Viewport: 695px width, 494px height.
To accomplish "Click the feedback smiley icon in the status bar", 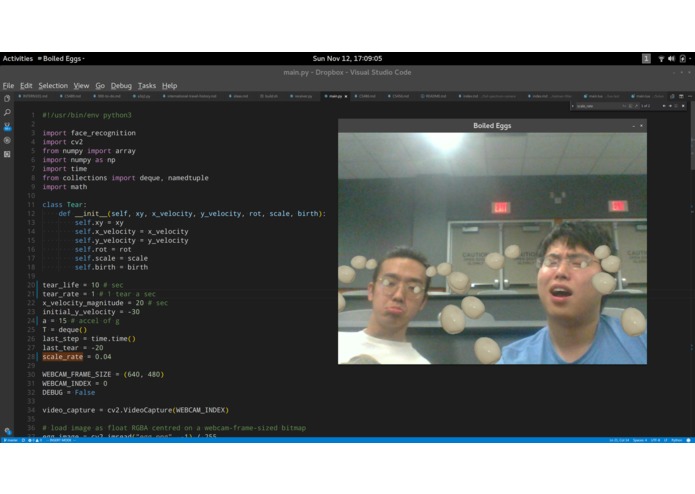I will pos(688,440).
